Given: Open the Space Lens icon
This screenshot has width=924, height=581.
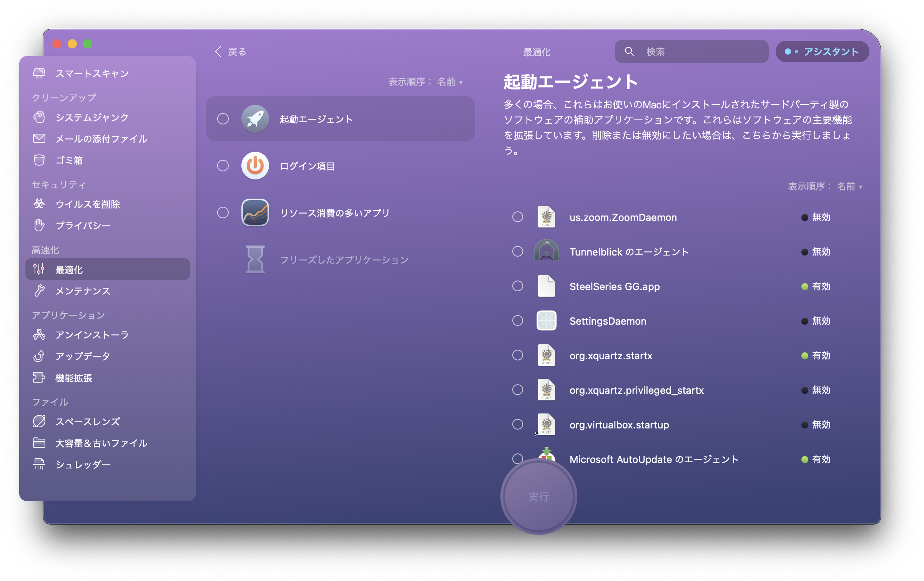Looking at the screenshot, I should pos(39,422).
